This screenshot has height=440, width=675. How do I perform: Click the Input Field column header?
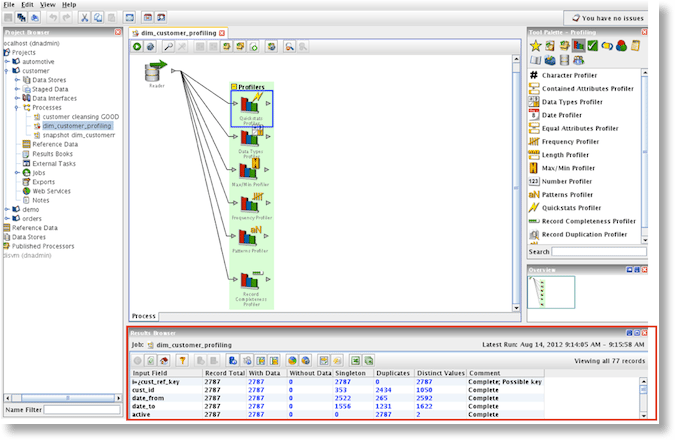point(167,373)
